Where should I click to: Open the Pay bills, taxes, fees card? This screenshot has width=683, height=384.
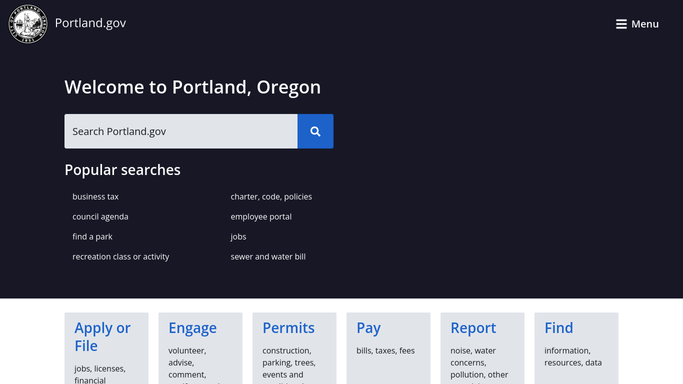click(x=389, y=348)
